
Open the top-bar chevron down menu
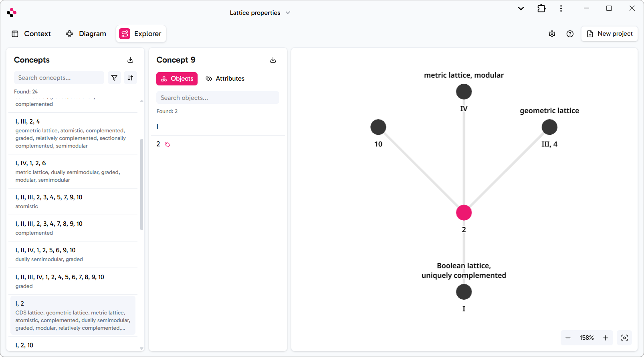(x=521, y=8)
